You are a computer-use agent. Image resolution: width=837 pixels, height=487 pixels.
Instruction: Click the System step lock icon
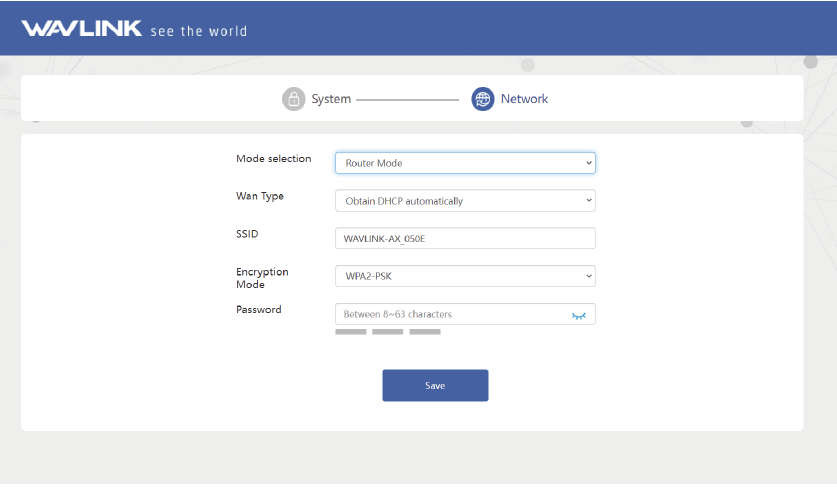[293, 99]
